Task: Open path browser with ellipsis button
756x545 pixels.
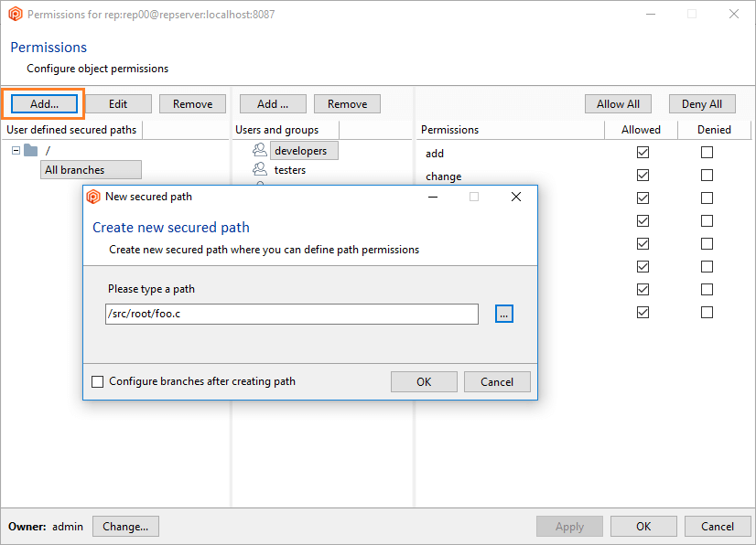Action: [503, 314]
